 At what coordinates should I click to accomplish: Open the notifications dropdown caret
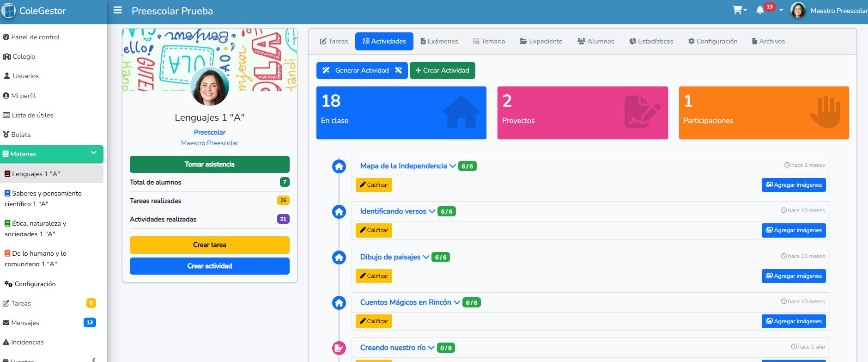pyautogui.click(x=781, y=10)
